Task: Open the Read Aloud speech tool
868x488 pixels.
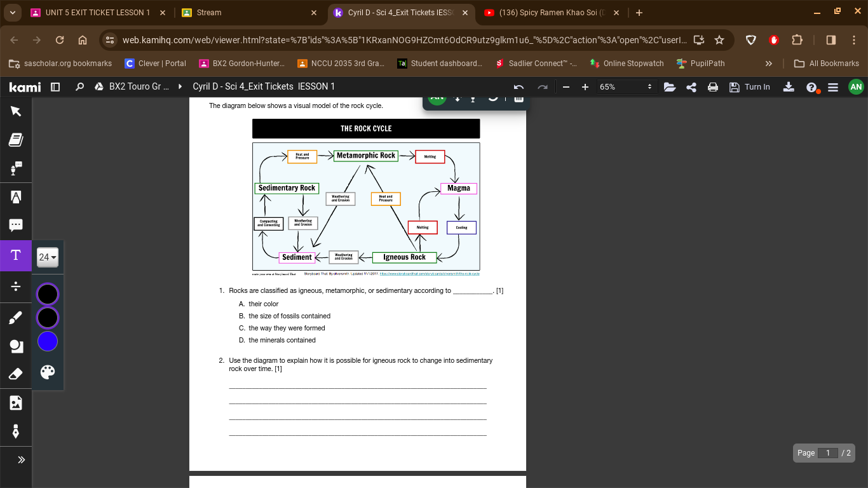Action: tap(16, 168)
